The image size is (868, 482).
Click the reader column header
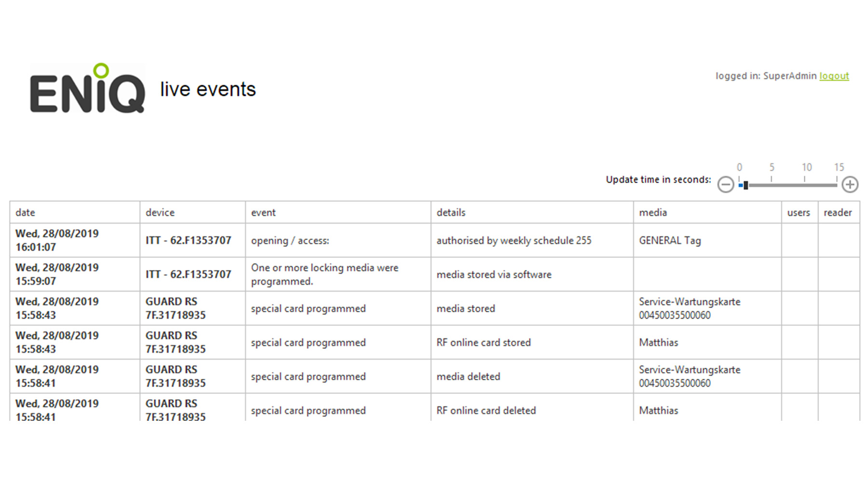tap(838, 213)
